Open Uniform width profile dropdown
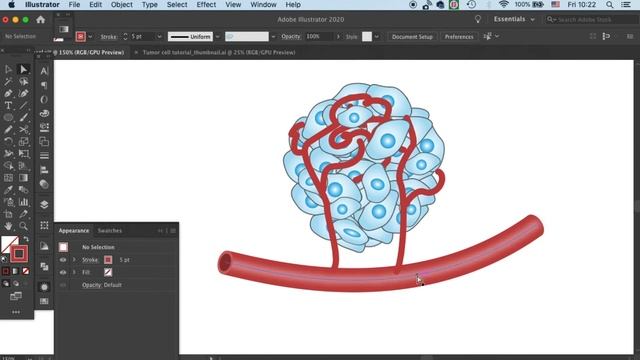This screenshot has width=640, height=360. (218, 36)
